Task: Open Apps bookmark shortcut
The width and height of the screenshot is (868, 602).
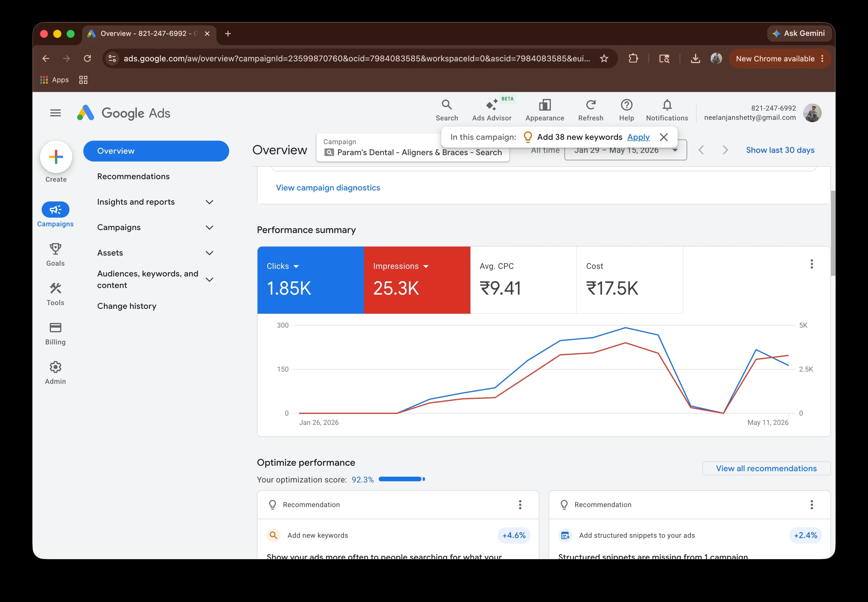Action: point(54,80)
